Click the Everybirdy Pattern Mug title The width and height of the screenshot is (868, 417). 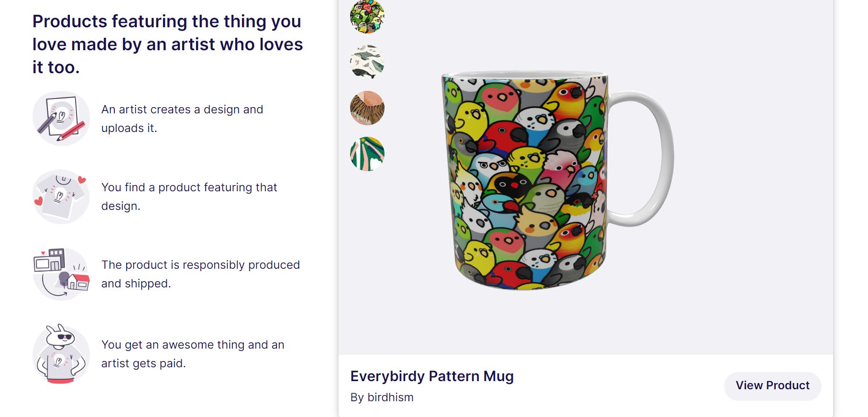(x=432, y=376)
